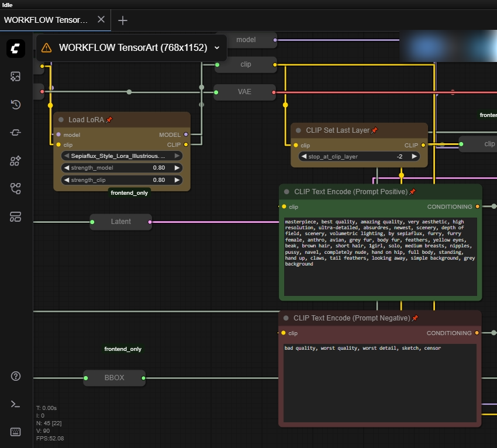Screen dimensions: 497x448
Task: Collapse the CLIP Text Encode Prompt Positive node
Action: click(285, 191)
